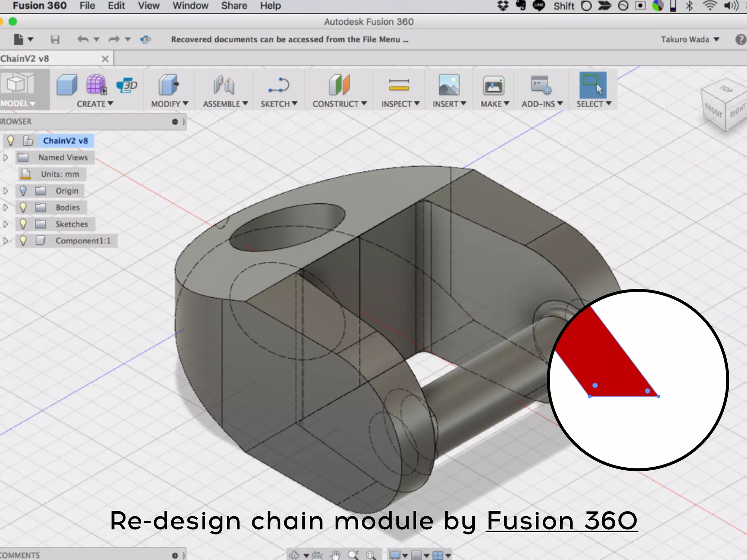Open the ASSEMBLE dropdown menu
747x560 pixels.
225,104
